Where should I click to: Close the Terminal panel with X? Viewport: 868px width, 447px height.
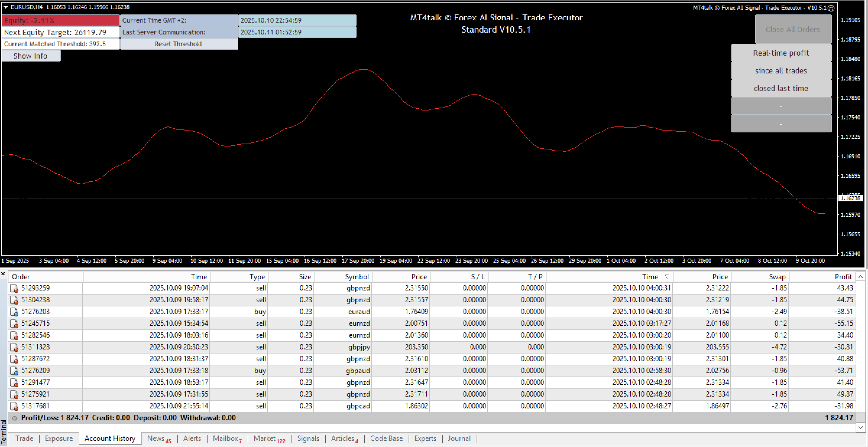coord(3,274)
